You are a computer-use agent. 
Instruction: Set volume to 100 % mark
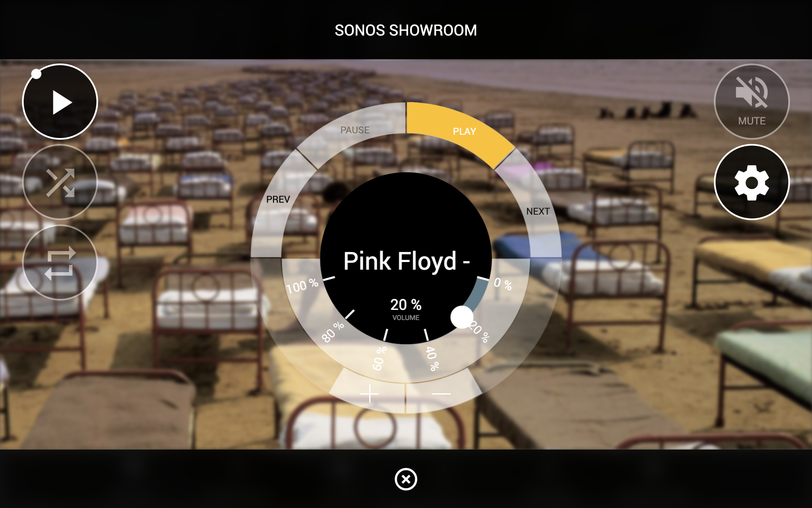(x=302, y=286)
